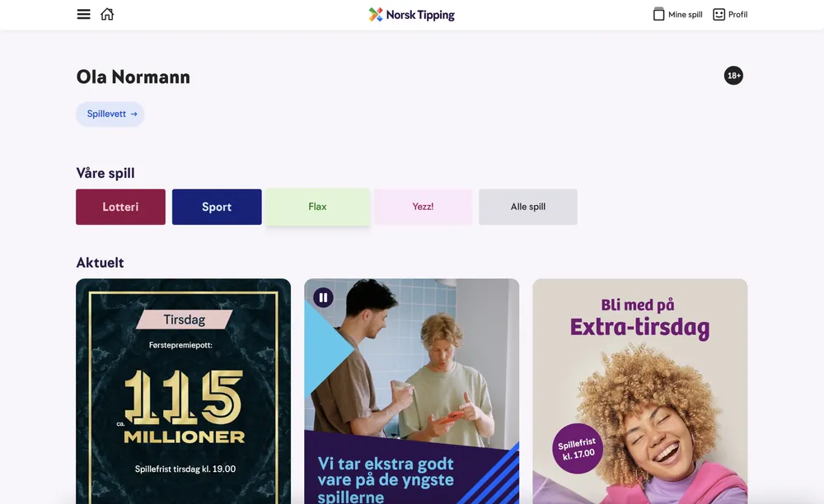
Task: Open the 115 millioner Tirsdag card
Action: (184, 391)
